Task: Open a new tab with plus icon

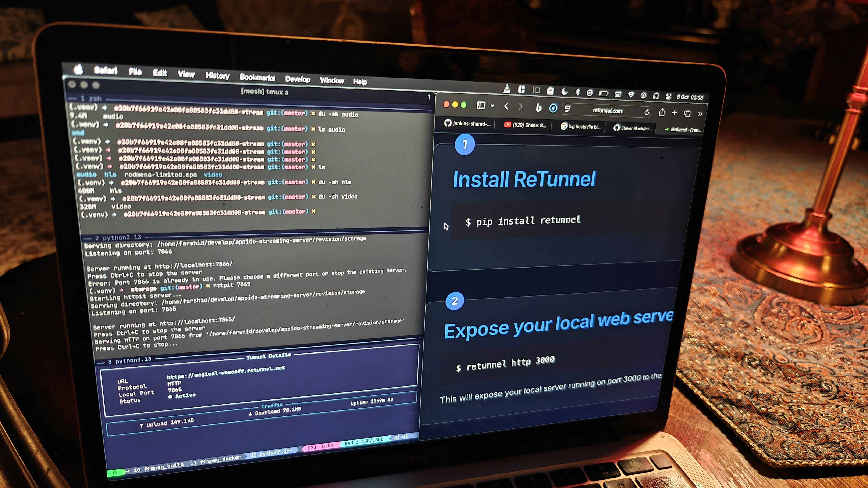Action: 674,113
